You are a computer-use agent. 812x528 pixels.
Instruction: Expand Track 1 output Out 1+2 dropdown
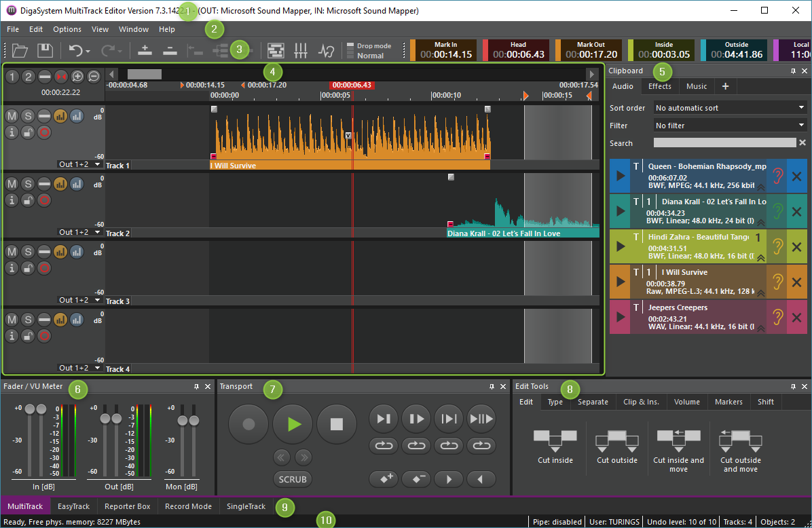tap(80, 164)
